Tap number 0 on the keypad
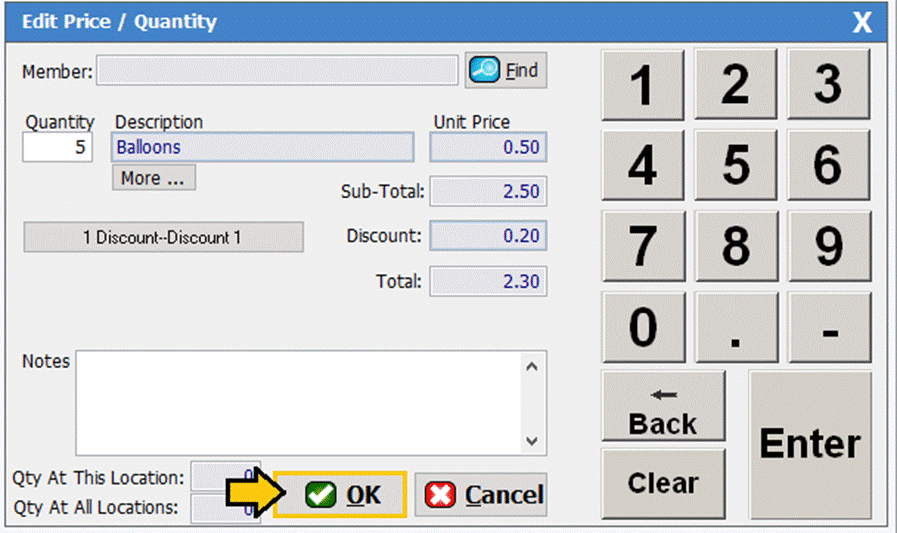Screen dimensions: 897x533 pos(642,326)
